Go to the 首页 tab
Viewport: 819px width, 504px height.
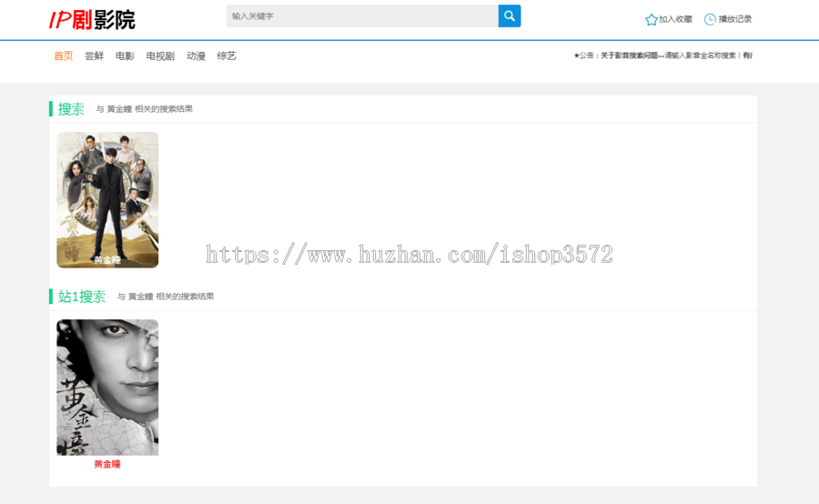[64, 55]
